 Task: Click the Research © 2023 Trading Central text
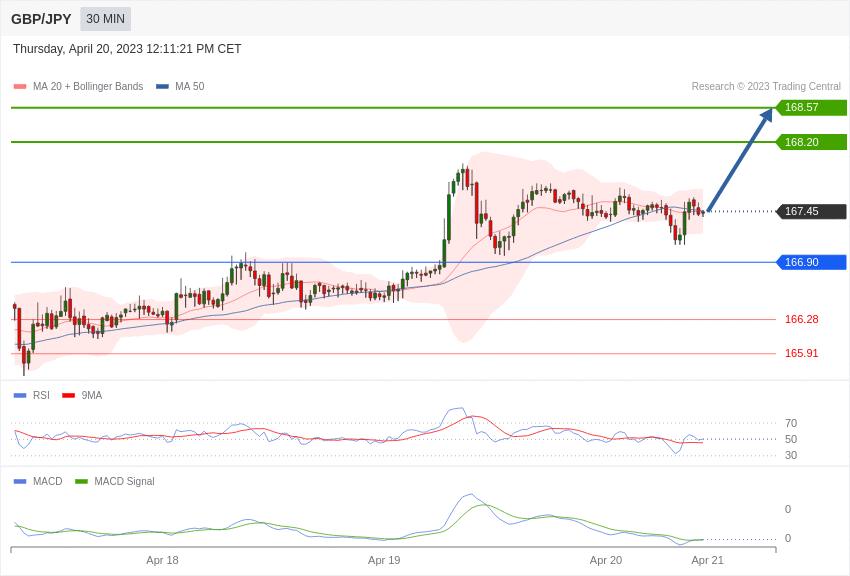[x=766, y=86]
